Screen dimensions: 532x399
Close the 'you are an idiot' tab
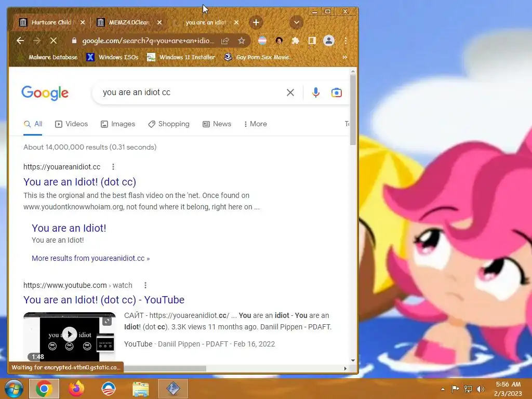(x=236, y=22)
